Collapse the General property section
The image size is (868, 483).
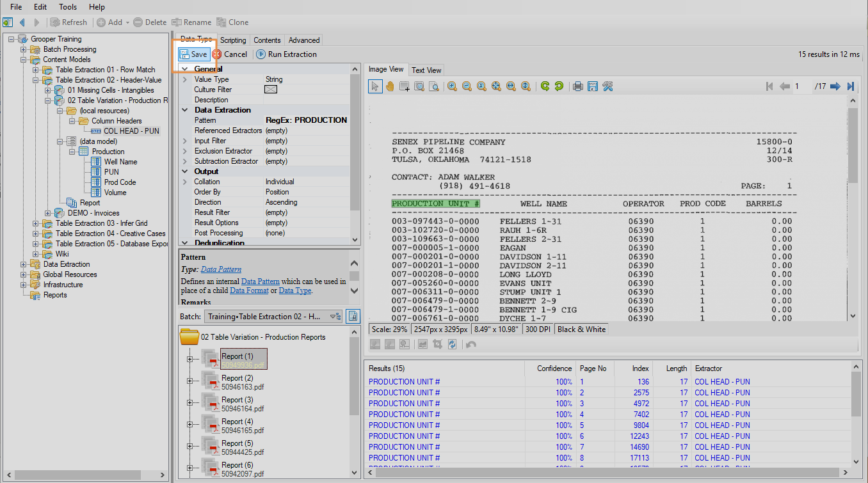point(185,69)
